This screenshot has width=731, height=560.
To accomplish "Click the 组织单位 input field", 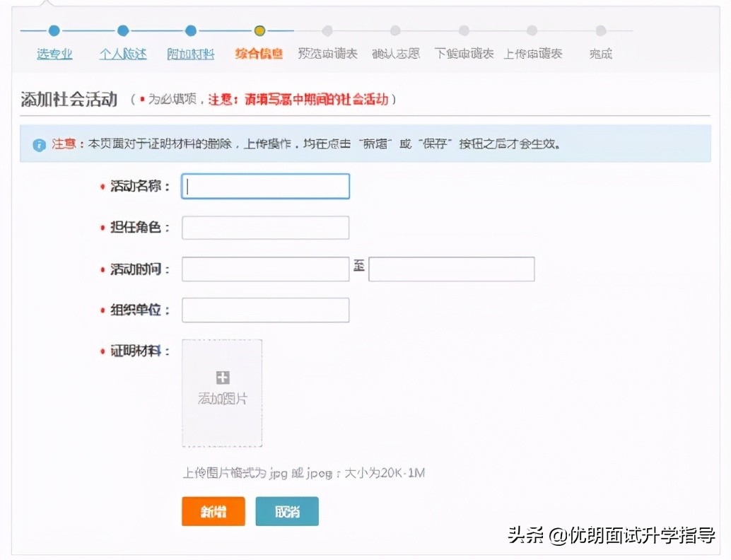I will 265,310.
